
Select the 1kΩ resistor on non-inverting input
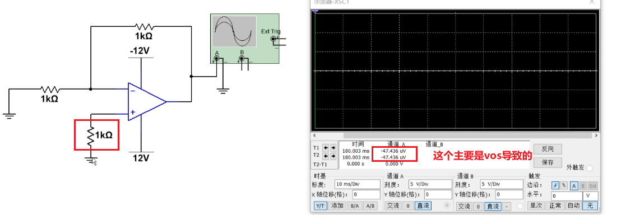(90, 135)
